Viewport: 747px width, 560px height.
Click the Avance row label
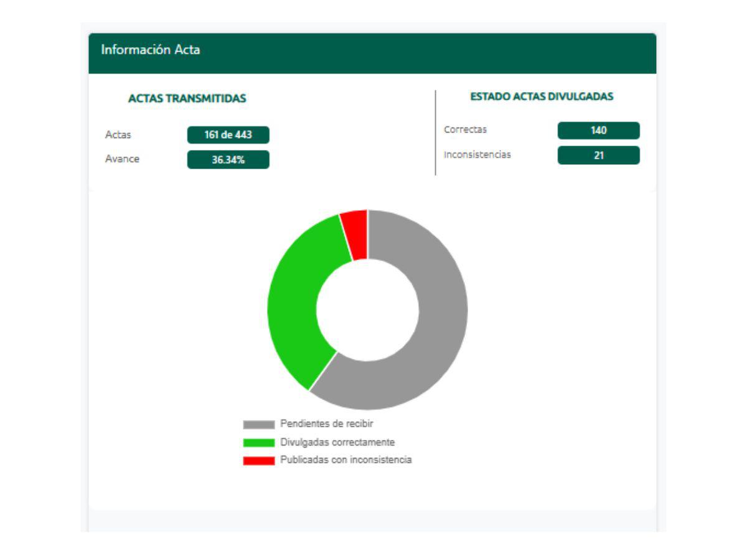coord(122,159)
